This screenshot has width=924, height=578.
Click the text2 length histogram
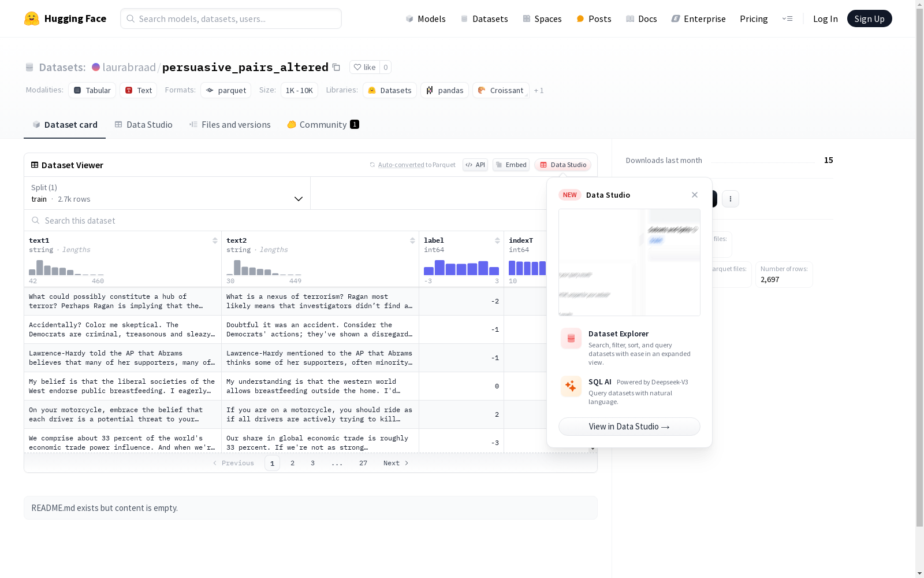coord(264,267)
